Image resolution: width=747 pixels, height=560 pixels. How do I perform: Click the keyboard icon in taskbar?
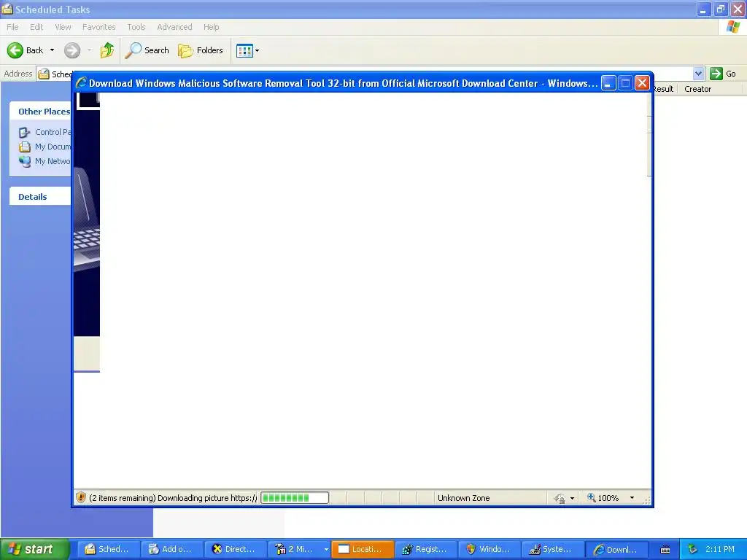tap(665, 550)
